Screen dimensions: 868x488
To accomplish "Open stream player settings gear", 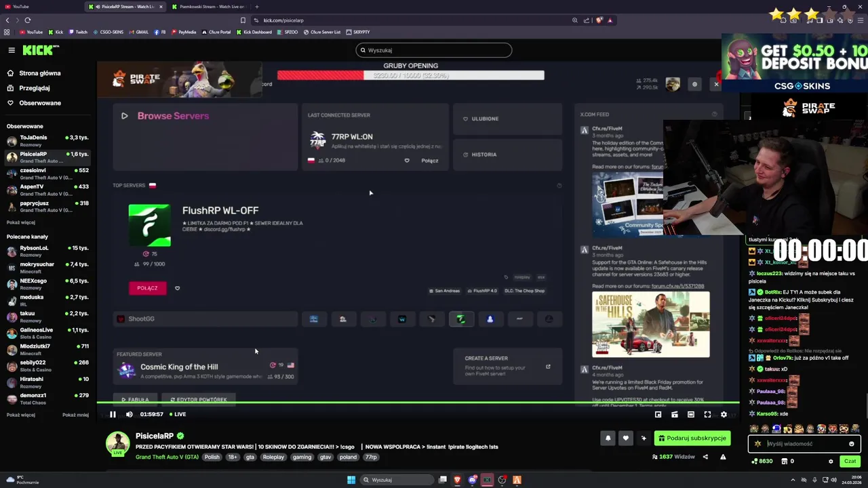I will pyautogui.click(x=724, y=414).
